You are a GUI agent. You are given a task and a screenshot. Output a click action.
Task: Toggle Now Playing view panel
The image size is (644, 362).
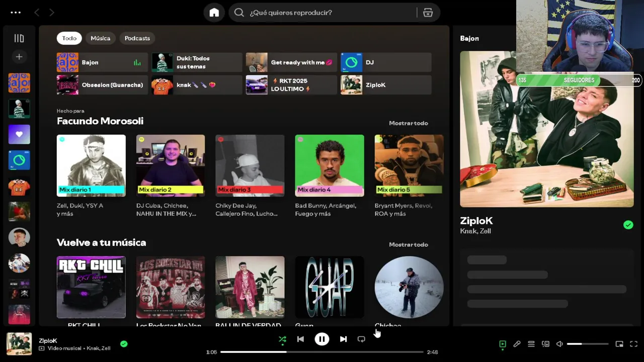pyautogui.click(x=502, y=344)
